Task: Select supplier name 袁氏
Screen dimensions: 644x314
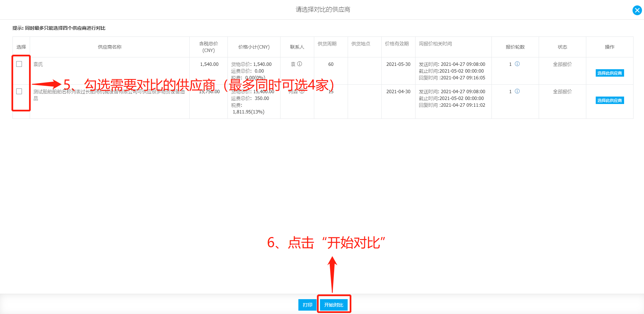Action: [x=38, y=64]
